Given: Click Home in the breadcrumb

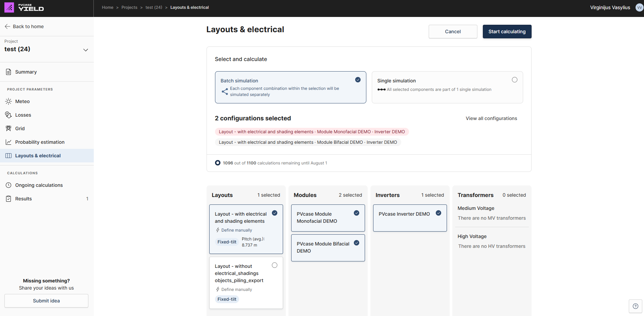Looking at the screenshot, I should pos(108,7).
